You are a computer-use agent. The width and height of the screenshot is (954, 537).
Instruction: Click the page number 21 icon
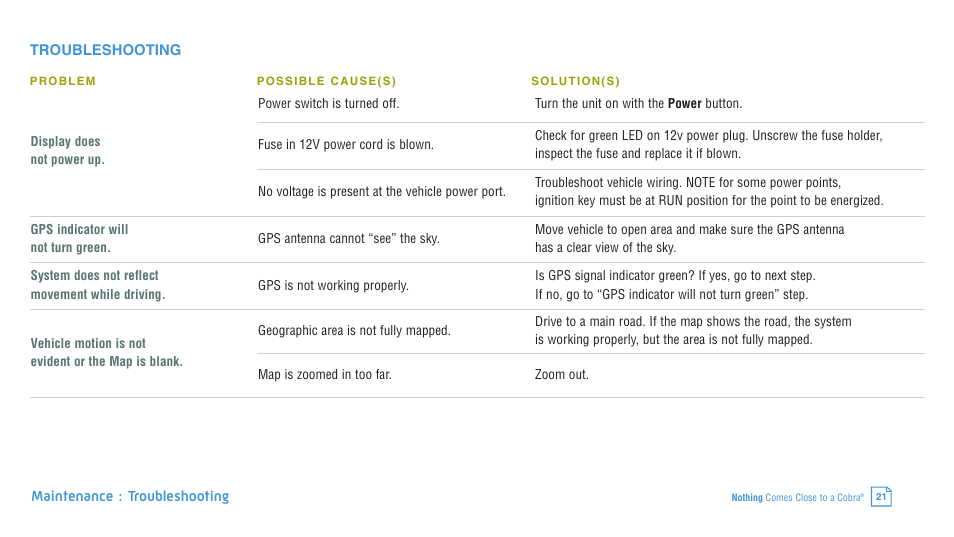[881, 497]
